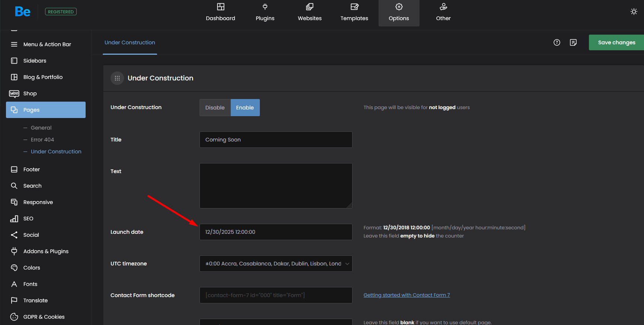Open Getting started with Contact Form 7 link
This screenshot has width=644, height=325.
407,295
